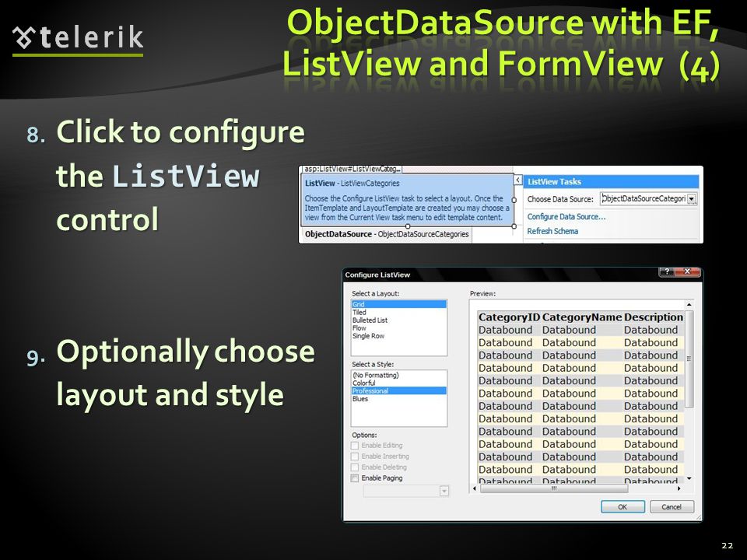Choose the Professional style
This screenshot has width=747, height=560.
point(399,391)
